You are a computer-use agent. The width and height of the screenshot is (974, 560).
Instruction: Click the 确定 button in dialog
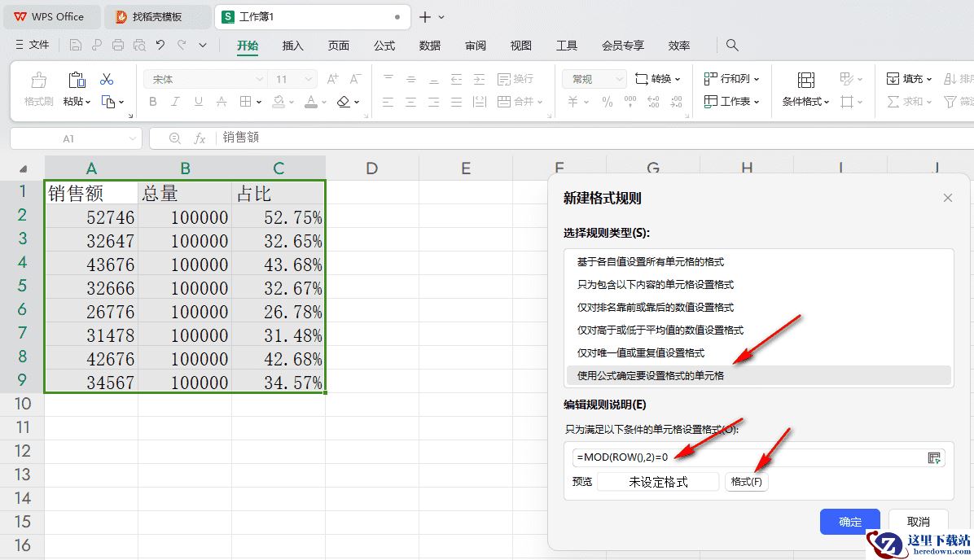pyautogui.click(x=849, y=522)
